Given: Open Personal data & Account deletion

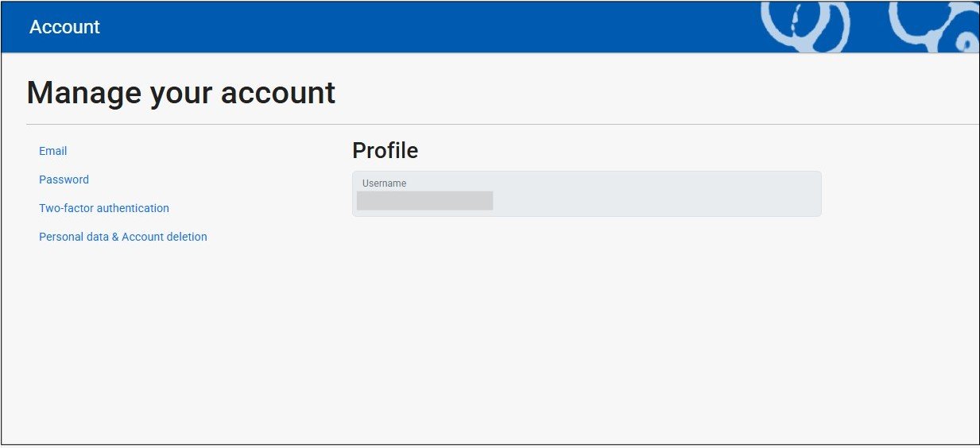Looking at the screenshot, I should [x=123, y=237].
